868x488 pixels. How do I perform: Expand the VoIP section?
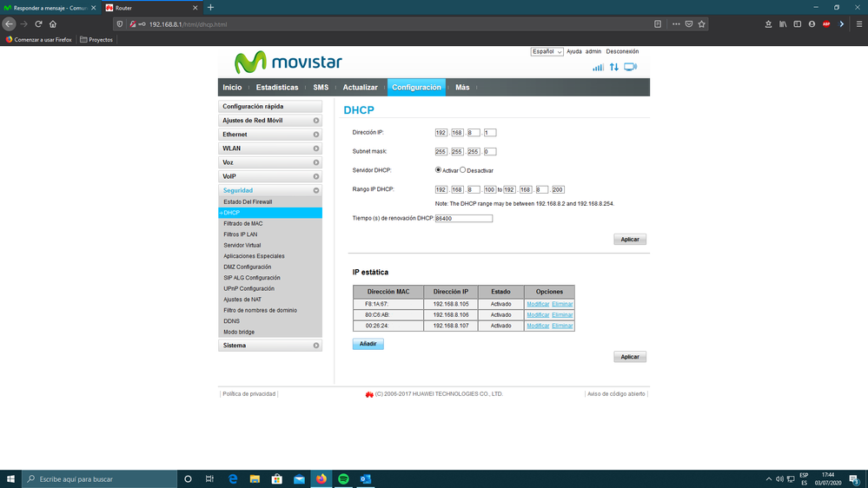click(x=270, y=176)
